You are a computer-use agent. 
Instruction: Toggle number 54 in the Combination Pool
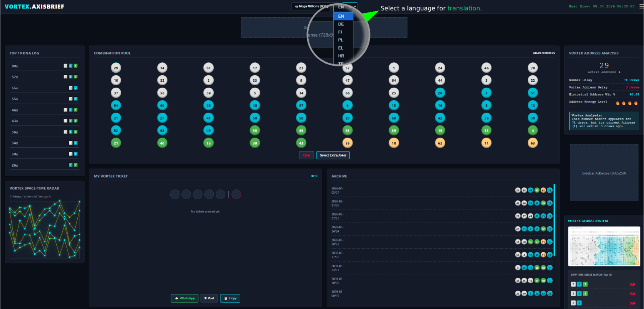[116, 105]
